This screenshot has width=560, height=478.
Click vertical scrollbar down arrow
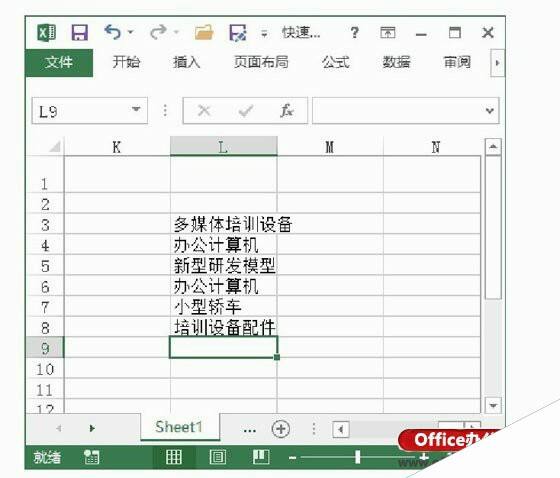(493, 405)
